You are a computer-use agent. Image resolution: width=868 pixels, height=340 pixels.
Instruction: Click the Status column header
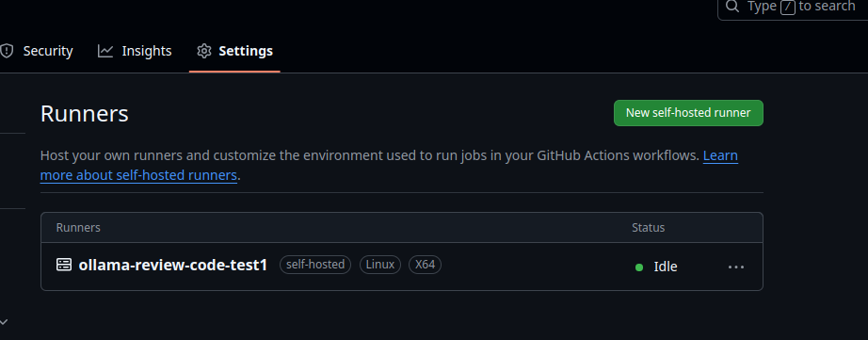[649, 228]
